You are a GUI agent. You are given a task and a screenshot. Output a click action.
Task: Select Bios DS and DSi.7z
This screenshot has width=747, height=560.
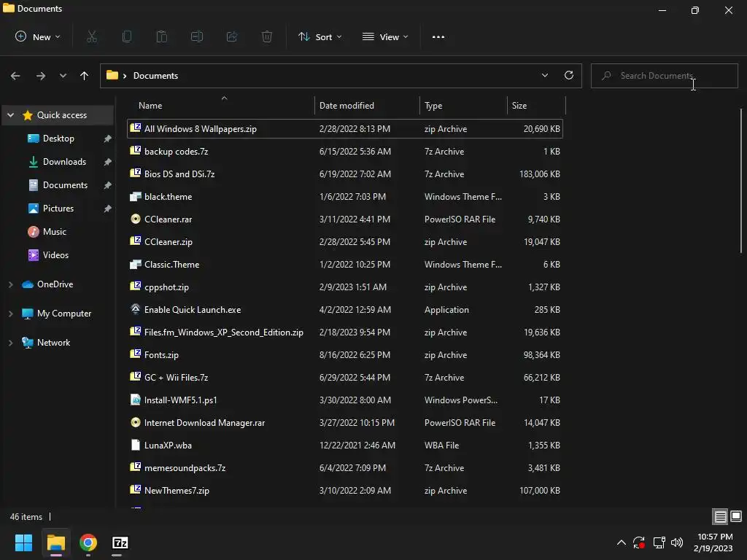(345, 174)
